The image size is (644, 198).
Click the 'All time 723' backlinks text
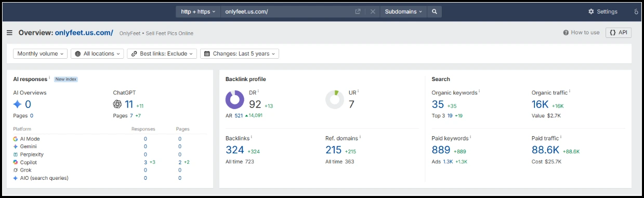tap(240, 162)
